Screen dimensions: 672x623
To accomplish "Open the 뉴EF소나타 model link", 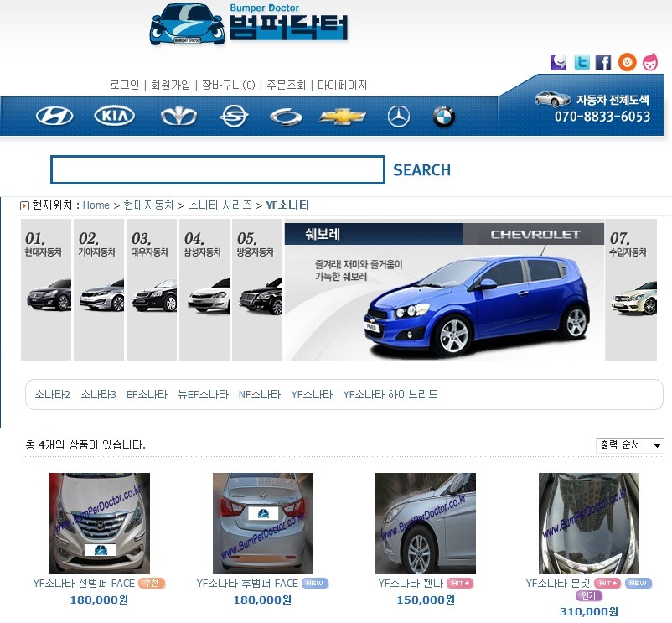I will click(x=203, y=394).
